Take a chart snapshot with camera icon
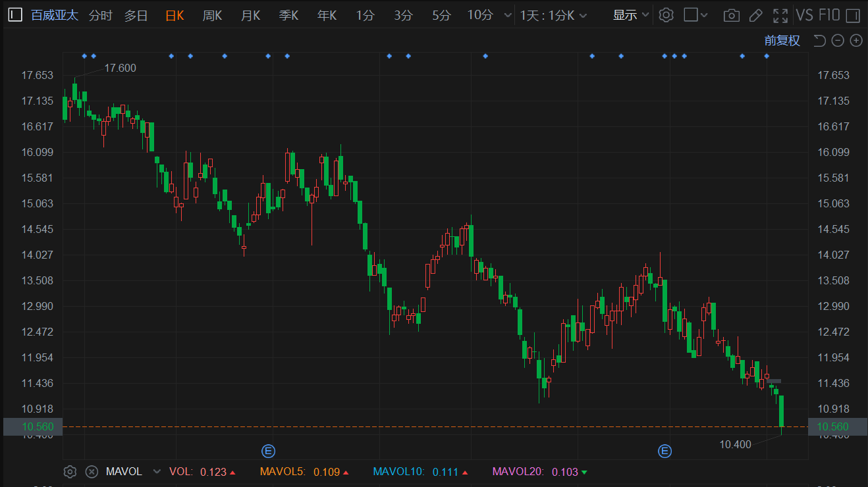868x487 pixels. tap(730, 15)
